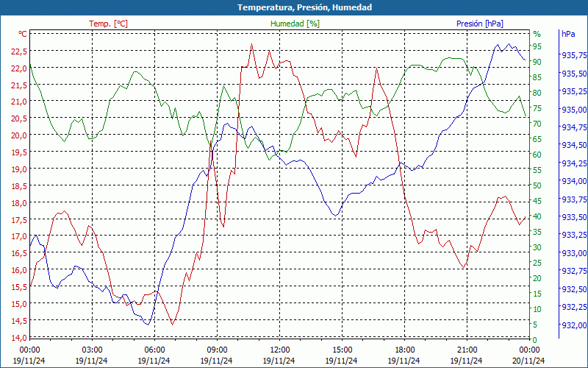The height and width of the screenshot is (368, 588).
Task: Click the % unit label above the humidity axis
Action: pyautogui.click(x=537, y=34)
